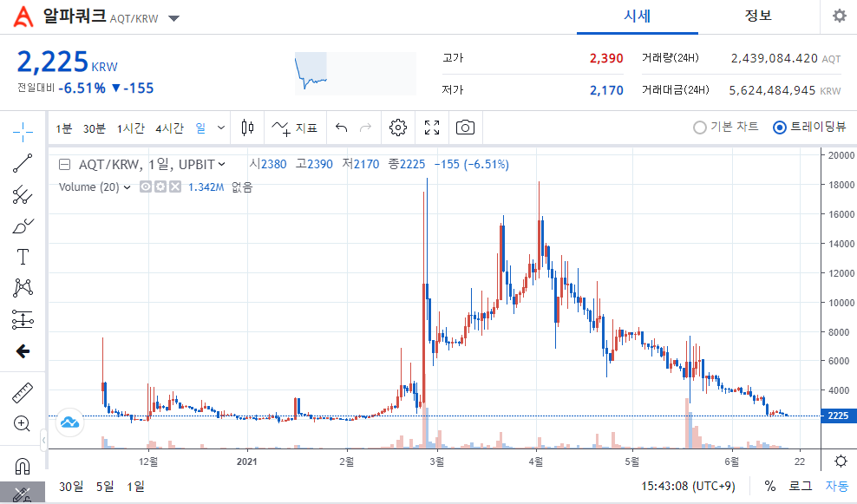
Task: Click the 2225 current price label
Action: coord(838,416)
